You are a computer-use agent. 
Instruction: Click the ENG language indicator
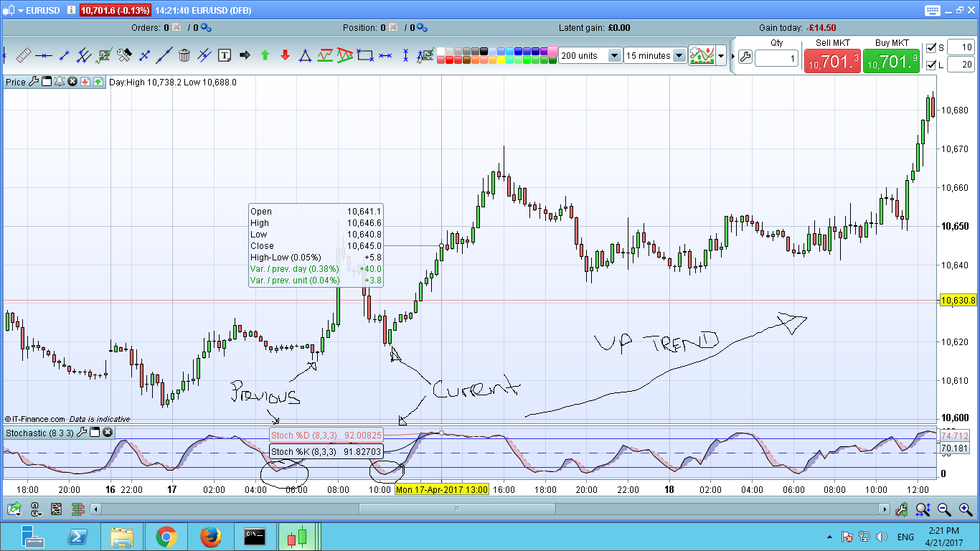point(905,537)
